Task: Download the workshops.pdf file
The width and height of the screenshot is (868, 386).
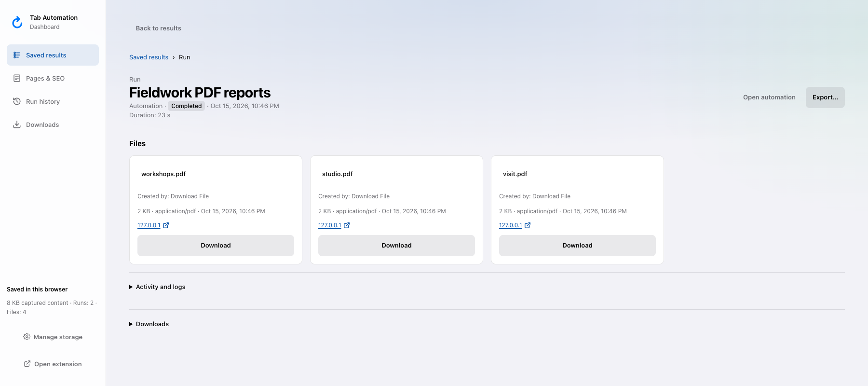Action: click(216, 246)
